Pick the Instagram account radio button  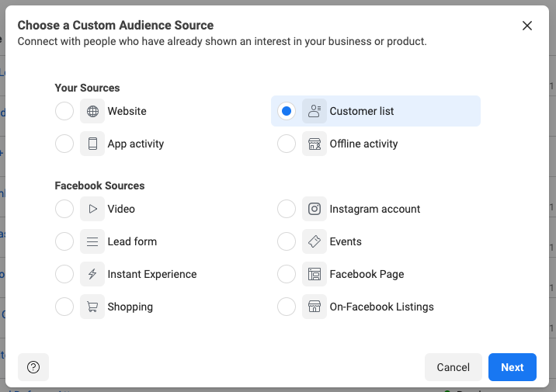[287, 209]
